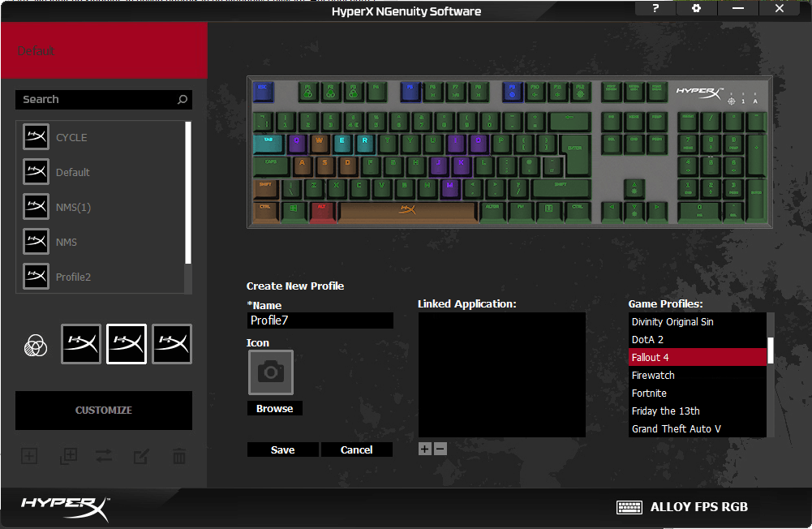This screenshot has width=812, height=529.
Task: Click the orange spacebar on keyboard
Action: coord(407,212)
